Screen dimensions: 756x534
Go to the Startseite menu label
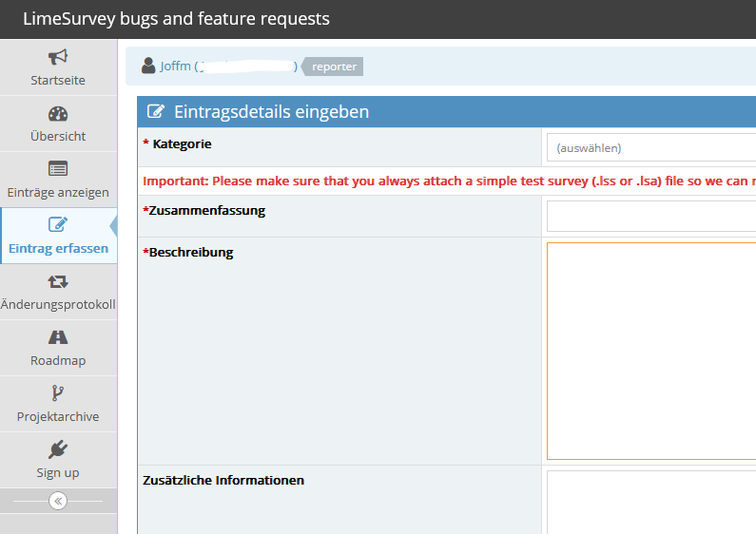[58, 81]
